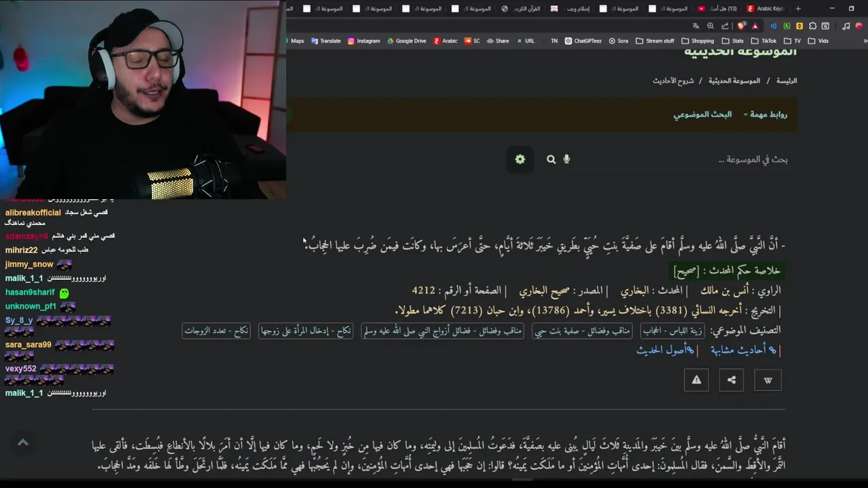868x488 pixels.
Task: Open the Google Drive bookmark
Action: pos(407,41)
